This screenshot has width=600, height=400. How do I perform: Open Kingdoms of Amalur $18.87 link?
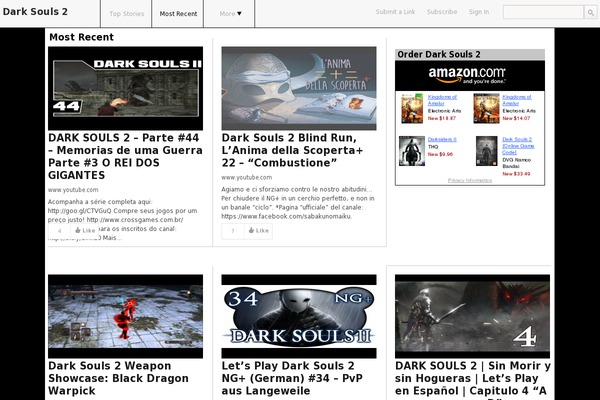tap(442, 100)
